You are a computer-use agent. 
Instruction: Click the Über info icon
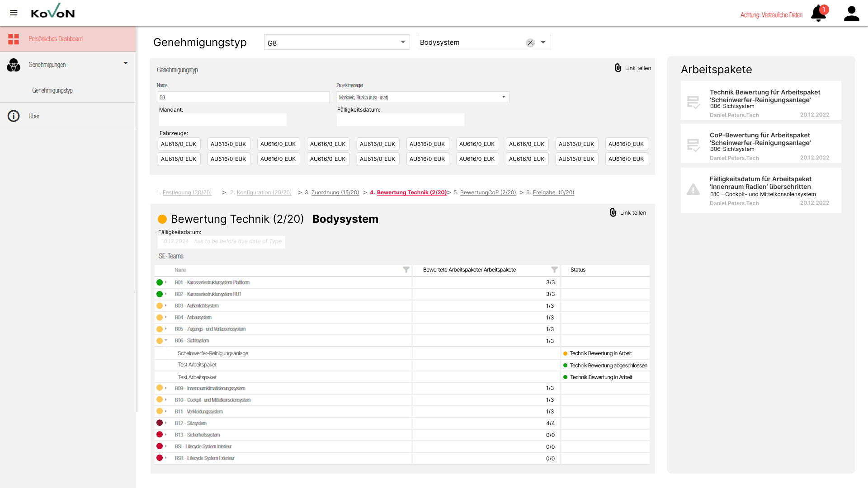pos(14,116)
